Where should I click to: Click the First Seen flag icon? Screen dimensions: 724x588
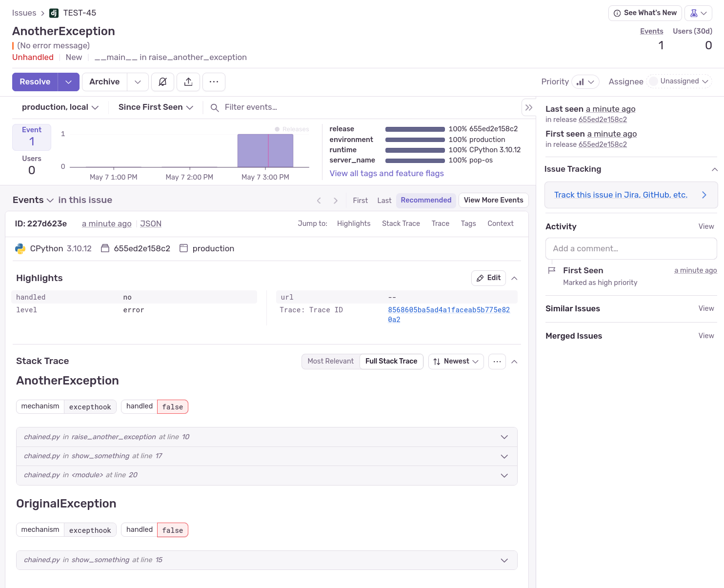click(552, 270)
